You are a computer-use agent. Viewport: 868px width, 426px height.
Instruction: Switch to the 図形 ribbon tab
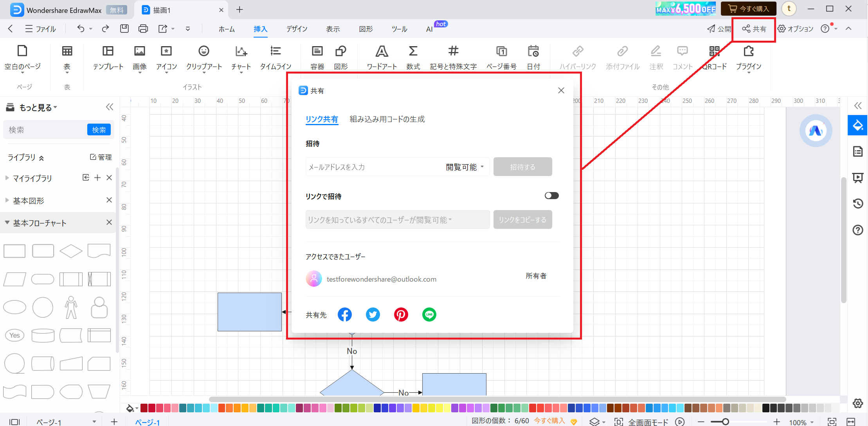pos(366,29)
